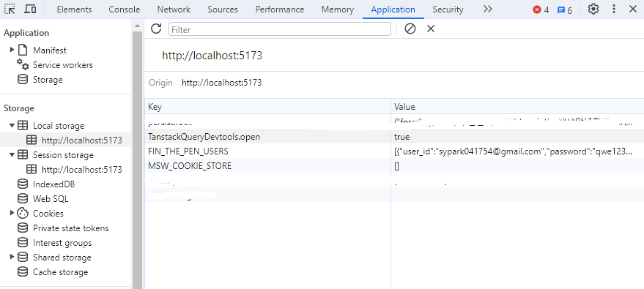
Task: Focus the Filter input field
Action: [280, 29]
